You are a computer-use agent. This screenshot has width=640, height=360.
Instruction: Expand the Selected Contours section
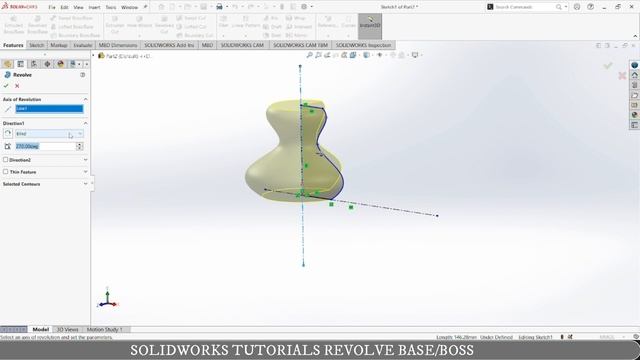(x=85, y=184)
